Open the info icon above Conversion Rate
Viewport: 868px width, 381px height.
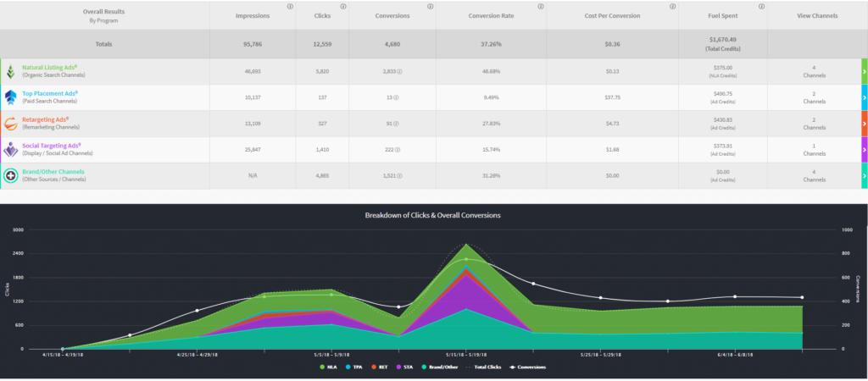[540, 7]
